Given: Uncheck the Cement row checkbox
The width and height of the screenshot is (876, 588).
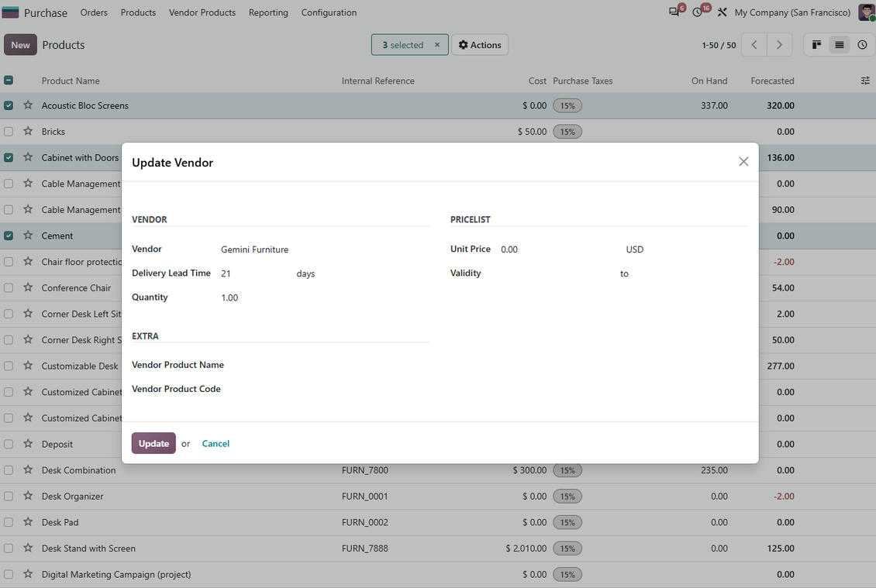Looking at the screenshot, I should point(9,236).
